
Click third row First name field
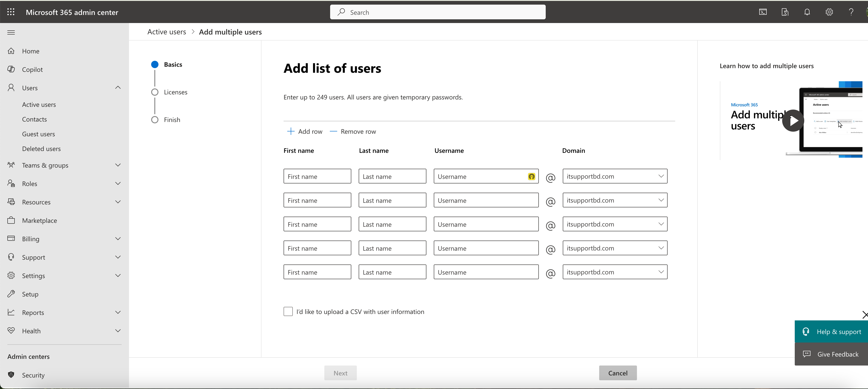point(317,224)
